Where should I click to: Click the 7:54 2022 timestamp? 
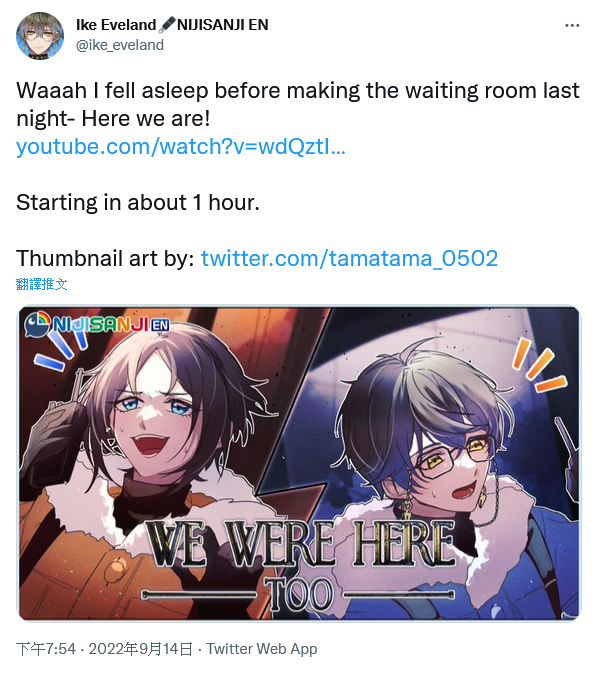(x=105, y=649)
